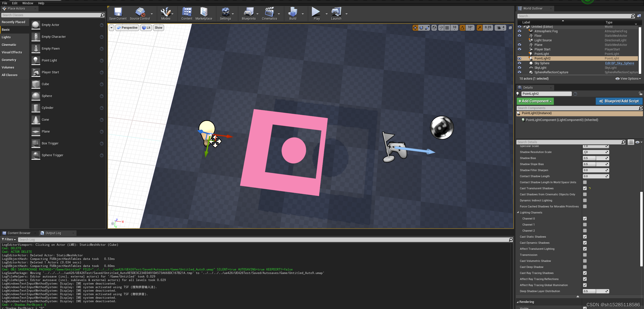Collapse the Lighting Channels section
This screenshot has width=644, height=309.
tap(518, 212)
